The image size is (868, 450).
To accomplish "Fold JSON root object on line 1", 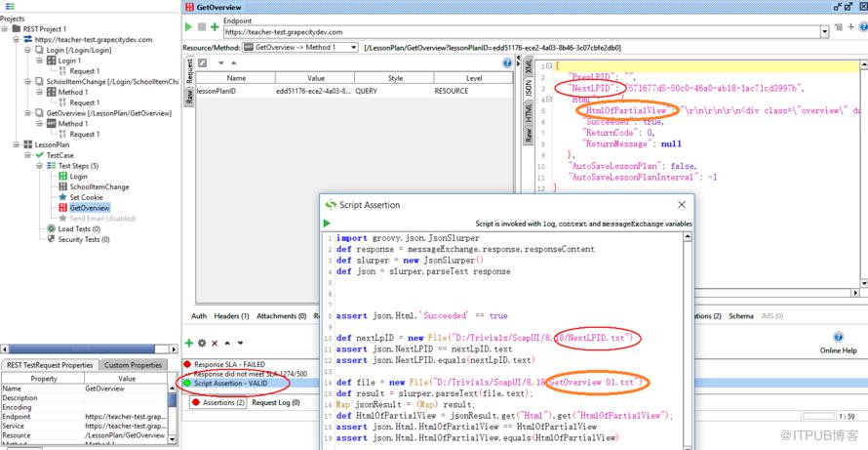I will click(550, 66).
